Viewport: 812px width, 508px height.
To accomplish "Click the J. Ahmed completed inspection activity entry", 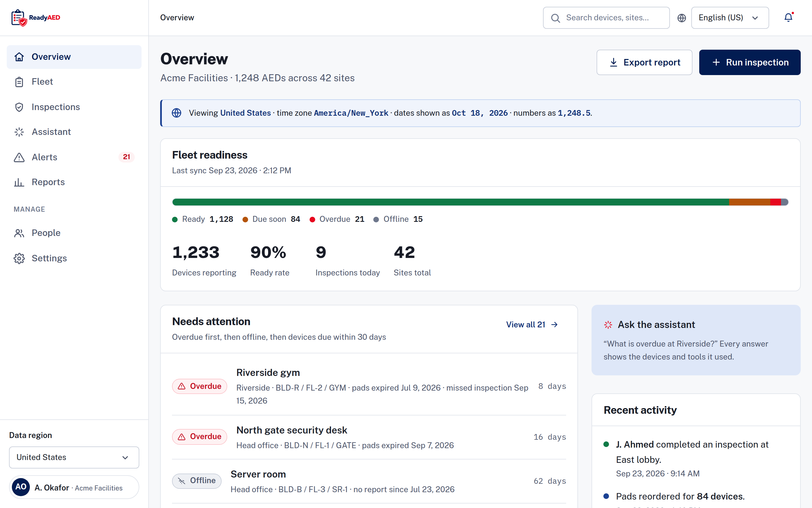I will [696, 459].
